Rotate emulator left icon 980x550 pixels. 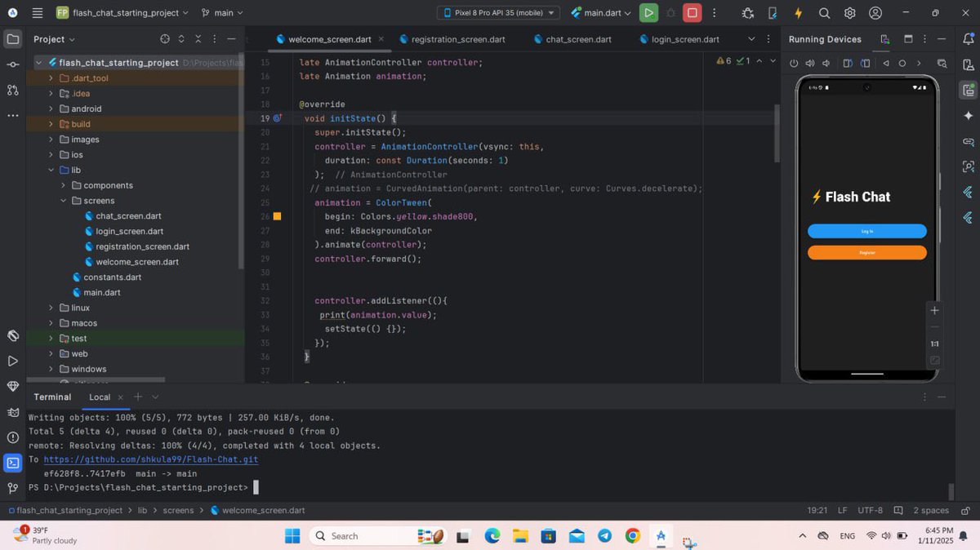point(848,64)
